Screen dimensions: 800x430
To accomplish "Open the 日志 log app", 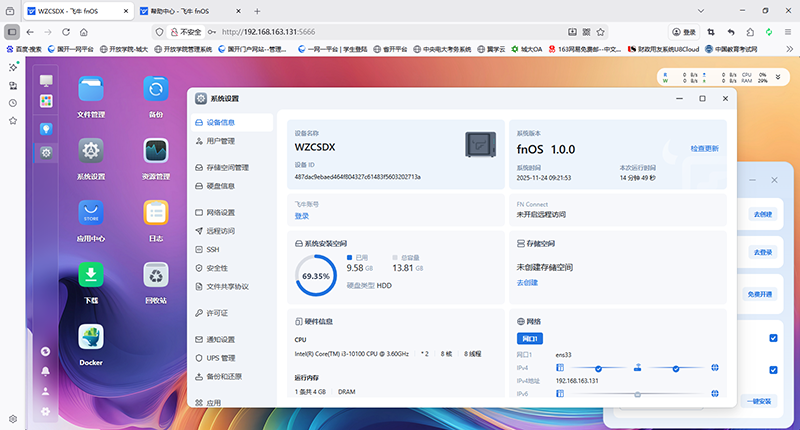I will click(156, 213).
